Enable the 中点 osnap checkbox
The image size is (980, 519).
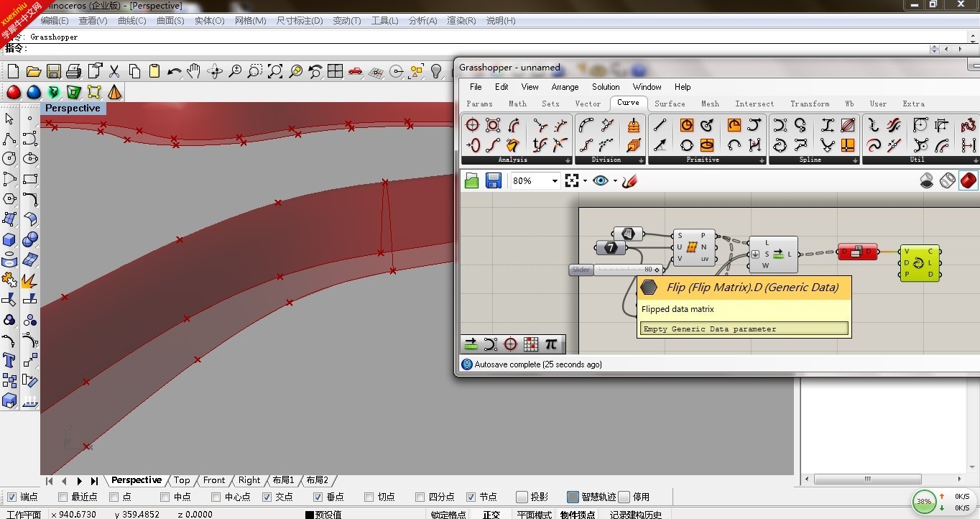coord(165,497)
